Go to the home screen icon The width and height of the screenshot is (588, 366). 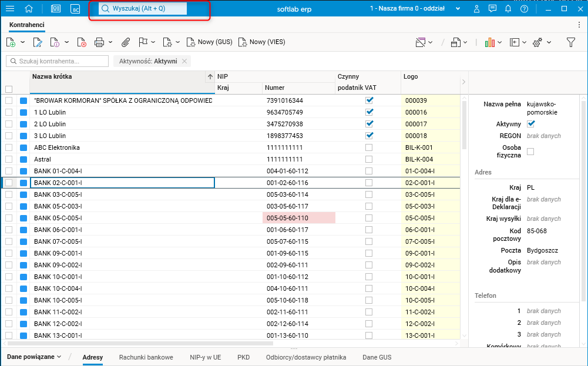[29, 9]
